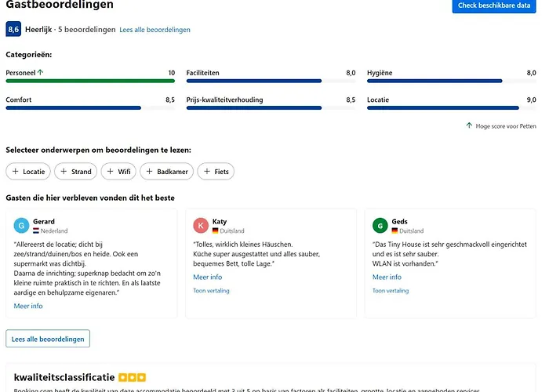Click the green arrow next to Personeel

[x=40, y=72]
